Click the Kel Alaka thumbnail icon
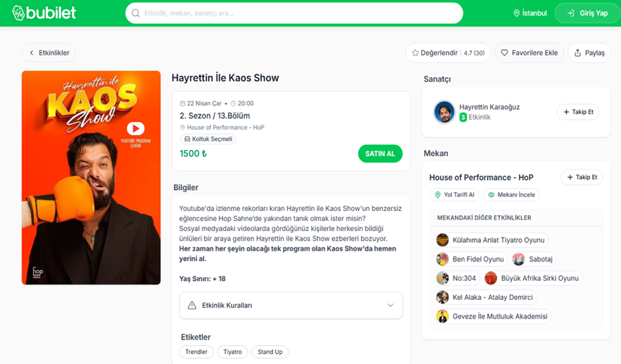Image resolution: width=621 pixels, height=364 pixels. click(443, 297)
